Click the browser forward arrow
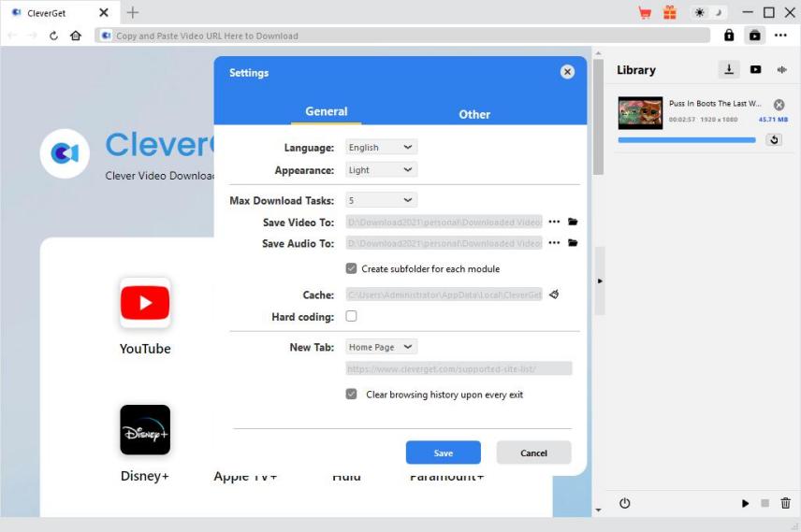 32,36
